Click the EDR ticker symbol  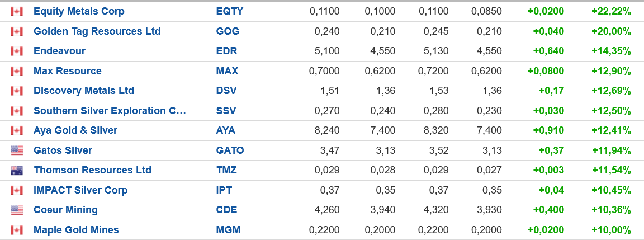pyautogui.click(x=226, y=51)
